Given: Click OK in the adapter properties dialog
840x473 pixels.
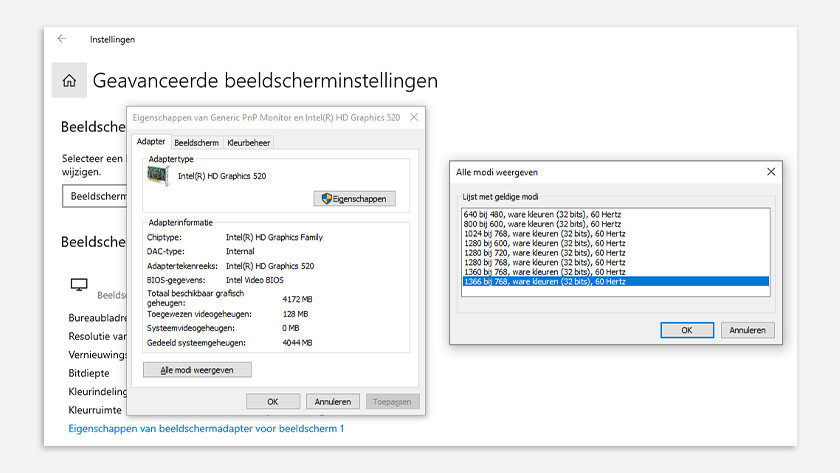Looking at the screenshot, I should [x=272, y=401].
